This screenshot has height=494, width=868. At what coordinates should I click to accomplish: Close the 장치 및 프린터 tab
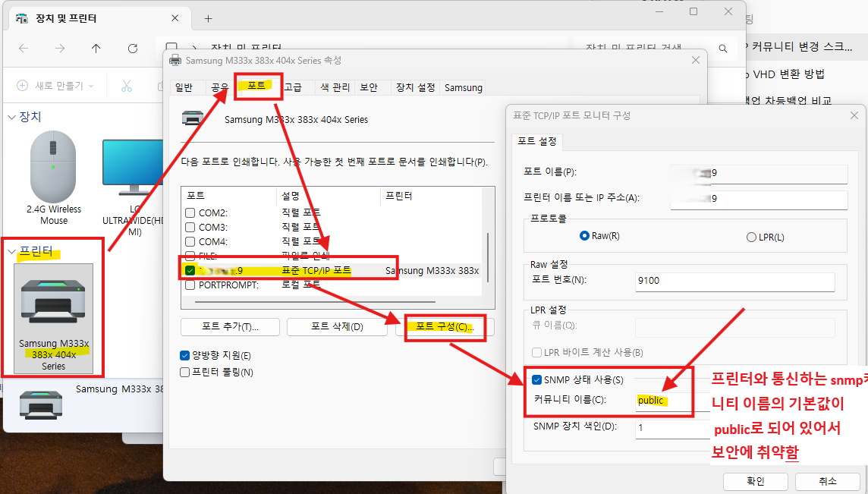click(175, 18)
